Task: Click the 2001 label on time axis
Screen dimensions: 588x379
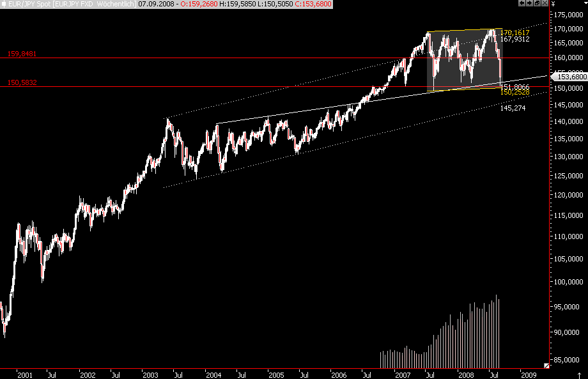Action: coord(25,375)
